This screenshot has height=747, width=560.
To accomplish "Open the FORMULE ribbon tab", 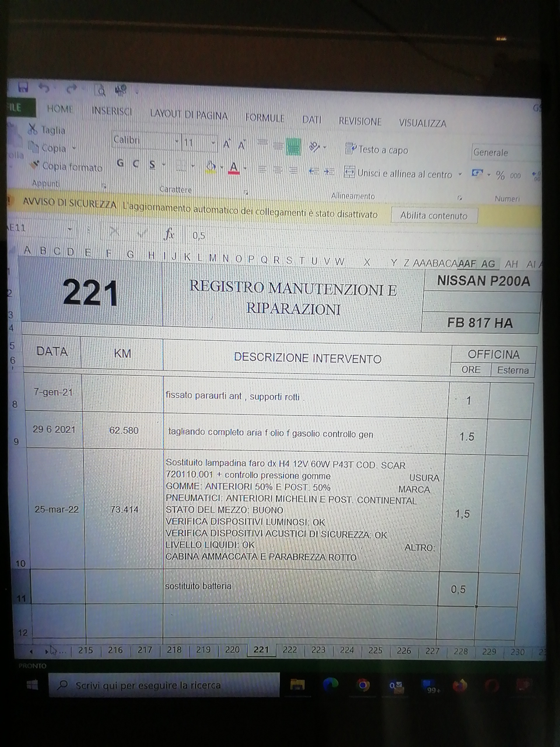I will (265, 118).
